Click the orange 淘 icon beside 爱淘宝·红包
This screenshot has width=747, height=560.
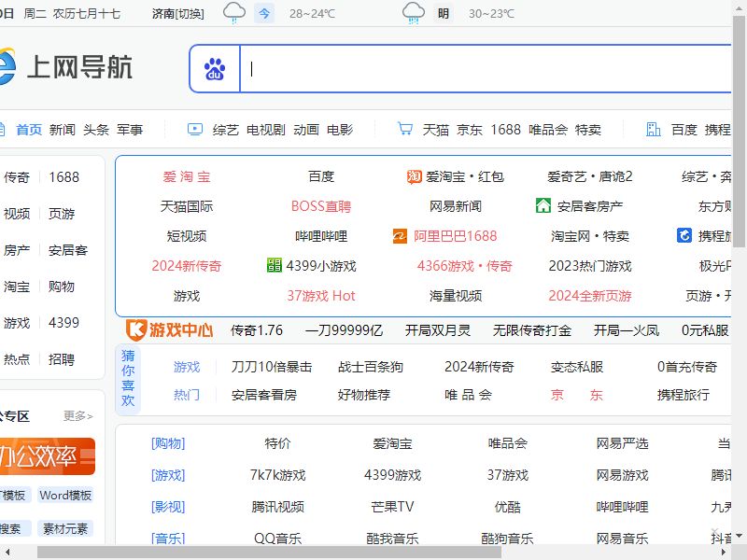click(x=414, y=176)
